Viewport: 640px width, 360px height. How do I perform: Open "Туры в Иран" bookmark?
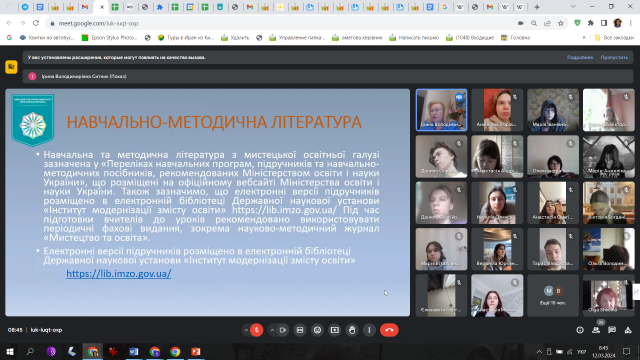(186, 38)
